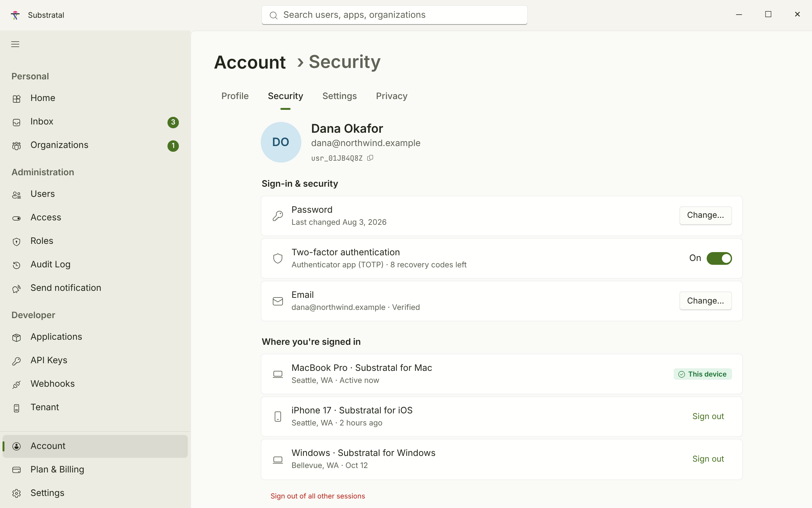This screenshot has width=812, height=508.
Task: Click the two-factor shield icon
Action: pos(278,258)
